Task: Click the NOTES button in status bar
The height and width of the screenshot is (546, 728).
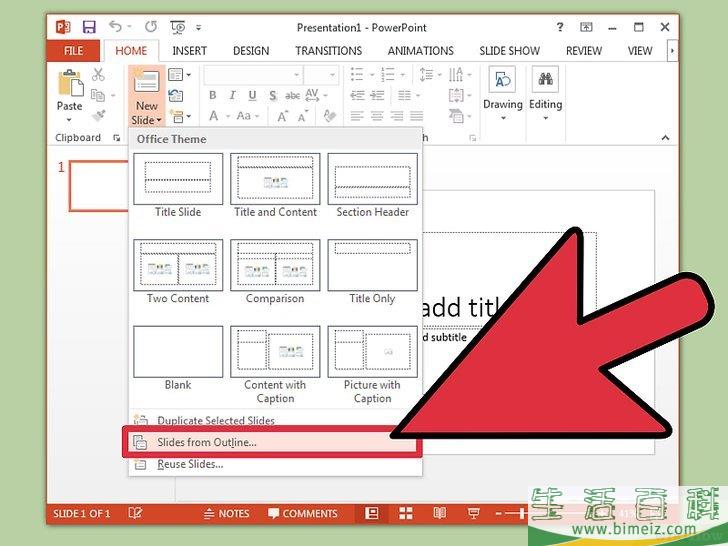Action: [227, 514]
